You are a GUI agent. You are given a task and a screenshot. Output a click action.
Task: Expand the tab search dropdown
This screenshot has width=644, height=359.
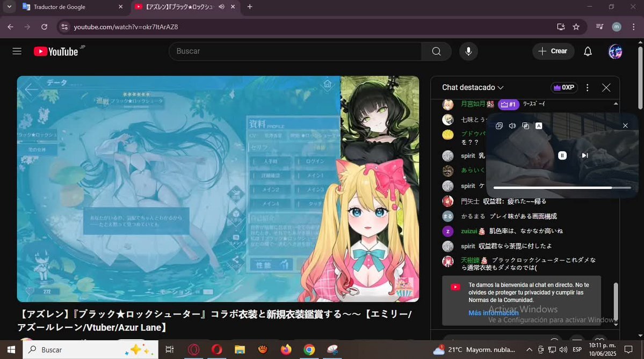pyautogui.click(x=9, y=7)
